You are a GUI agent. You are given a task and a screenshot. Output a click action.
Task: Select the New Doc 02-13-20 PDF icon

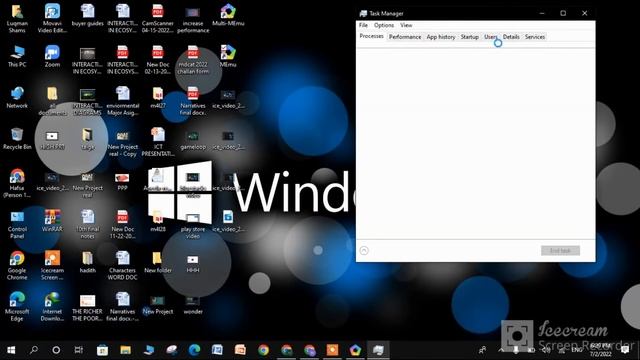[x=158, y=60]
